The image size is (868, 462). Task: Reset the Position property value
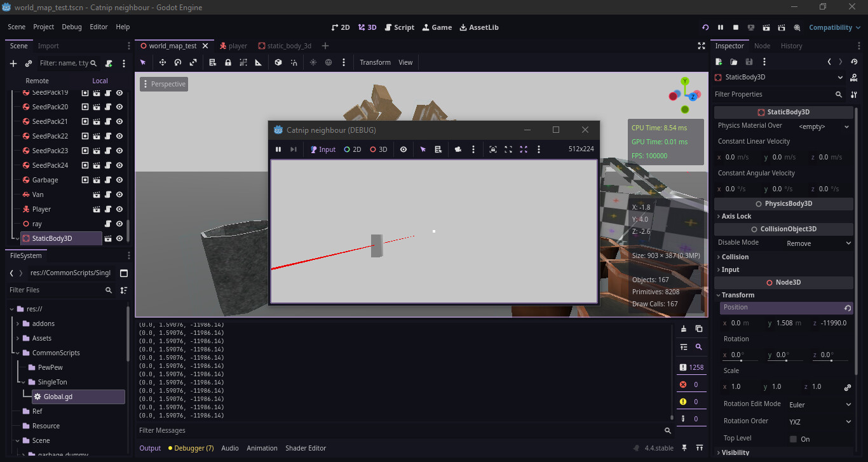[x=847, y=308]
